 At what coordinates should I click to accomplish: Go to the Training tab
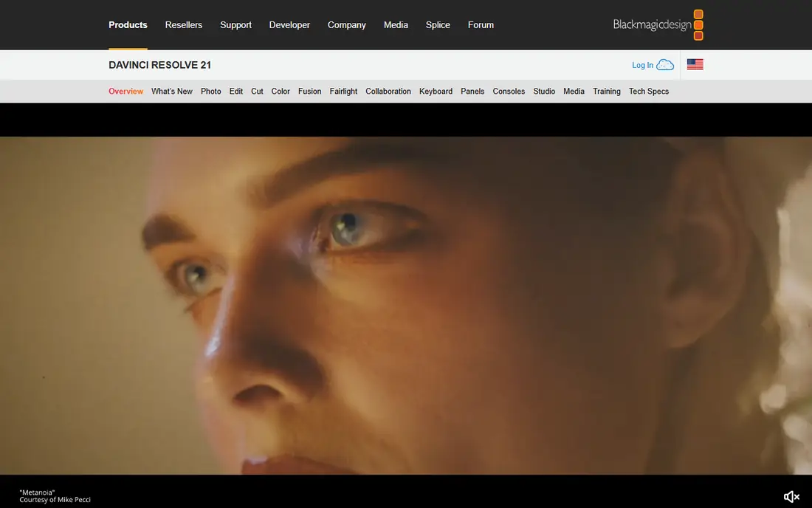click(607, 91)
